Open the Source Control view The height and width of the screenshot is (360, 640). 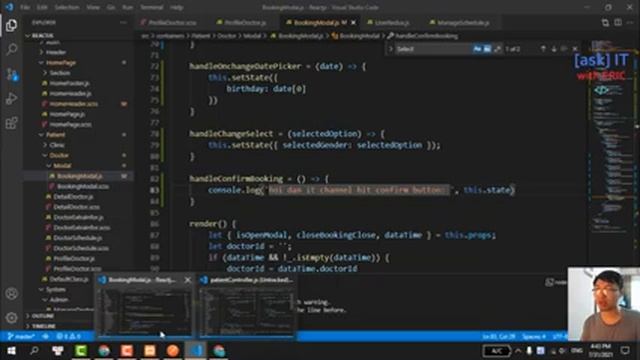11,74
